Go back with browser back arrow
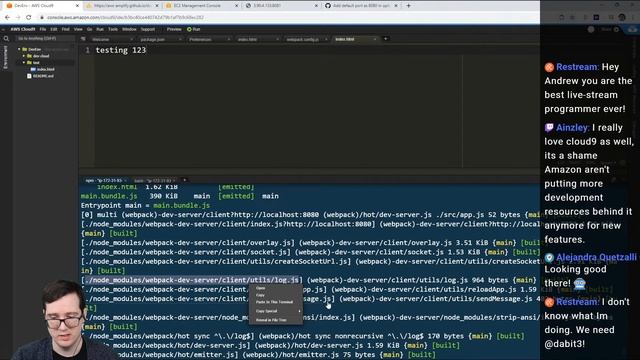The image size is (640, 360). click(x=7, y=18)
